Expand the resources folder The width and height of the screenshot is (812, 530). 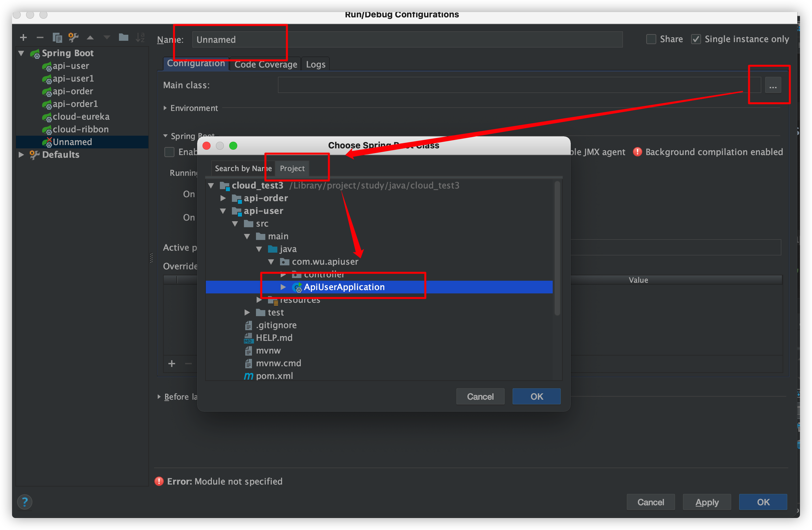(259, 300)
